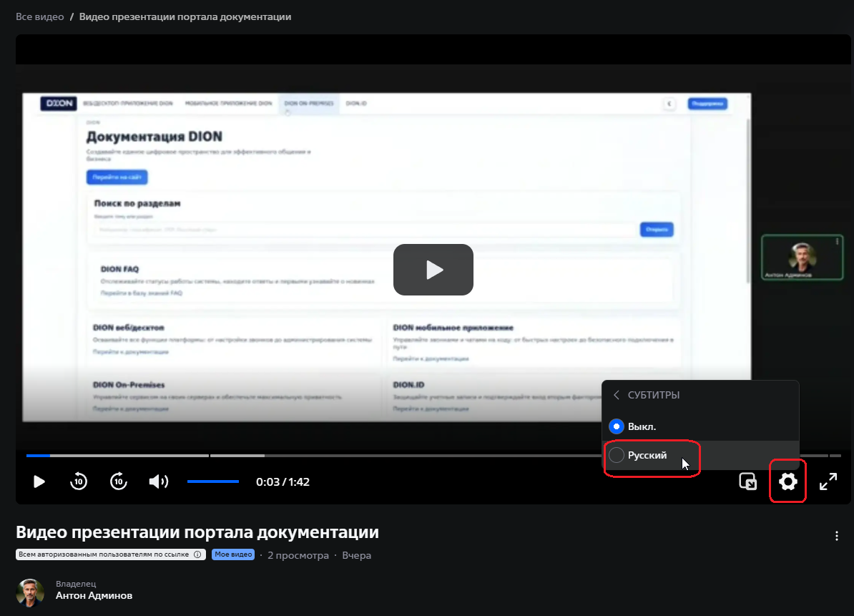Select the DION ON-PREMISES tab in the video

(309, 103)
